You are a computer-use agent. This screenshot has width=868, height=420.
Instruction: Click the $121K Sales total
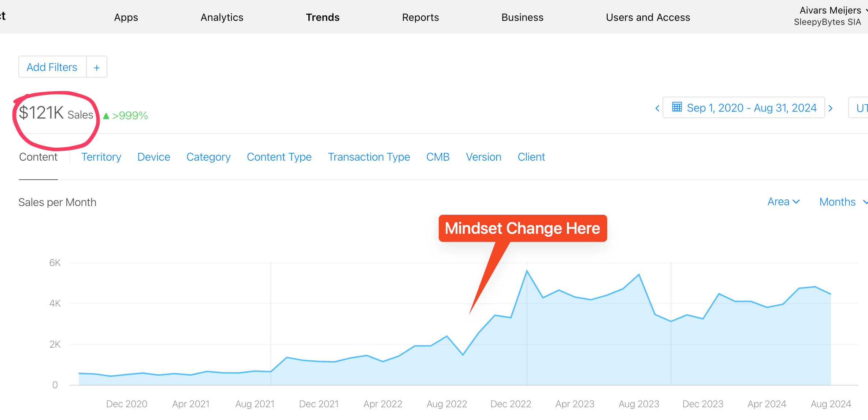[56, 113]
